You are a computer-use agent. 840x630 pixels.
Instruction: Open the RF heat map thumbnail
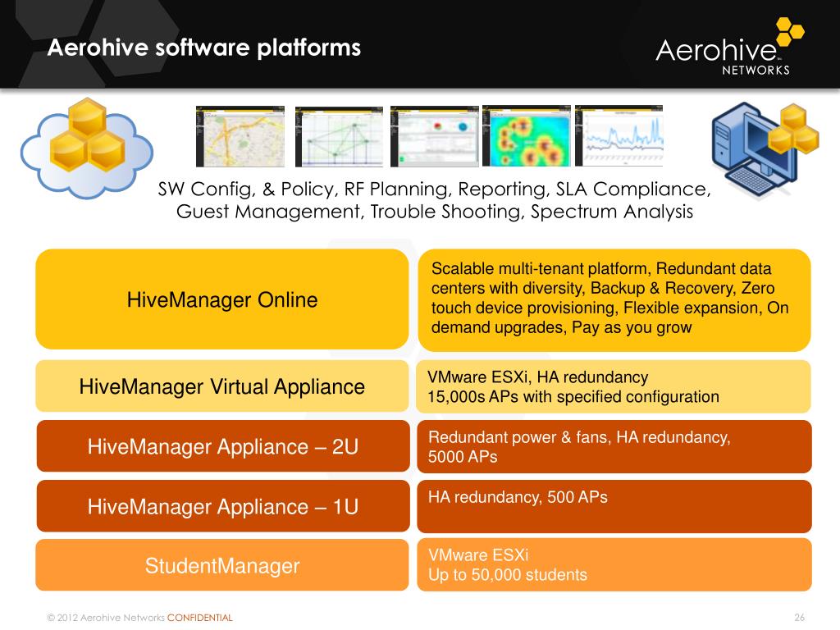pyautogui.click(x=526, y=135)
